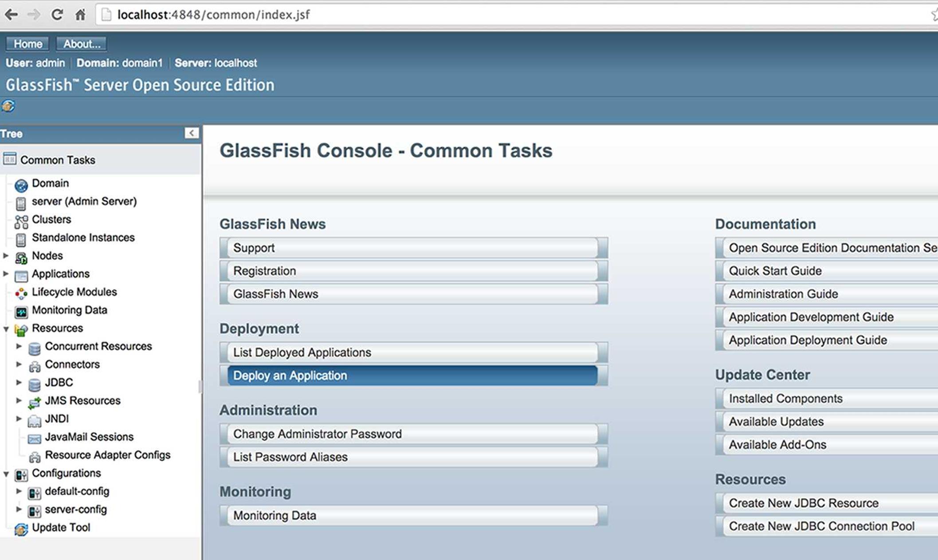Click the browser reload icon
The image size is (938, 560).
click(x=56, y=15)
